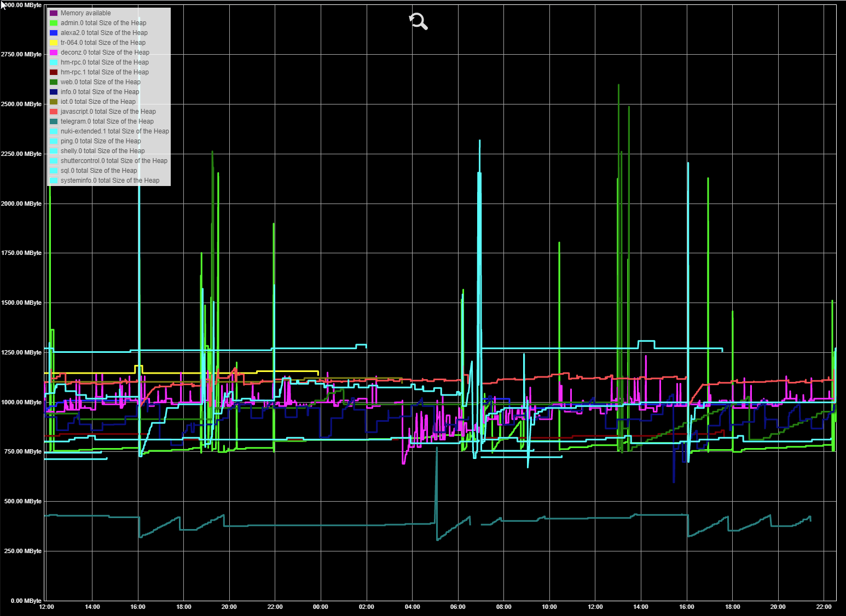Toggle 'iot.0 total Size of the Heap' legend entry
Viewport: 846px width, 616px height.
pyautogui.click(x=92, y=102)
